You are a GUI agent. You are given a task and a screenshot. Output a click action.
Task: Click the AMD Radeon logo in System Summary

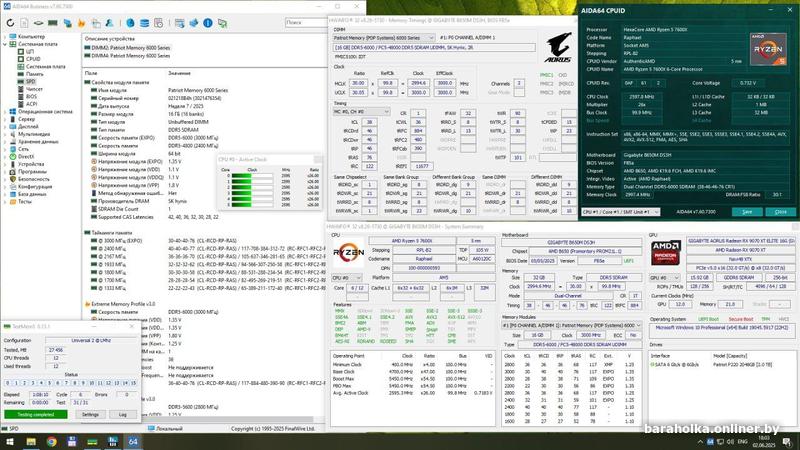point(665,253)
